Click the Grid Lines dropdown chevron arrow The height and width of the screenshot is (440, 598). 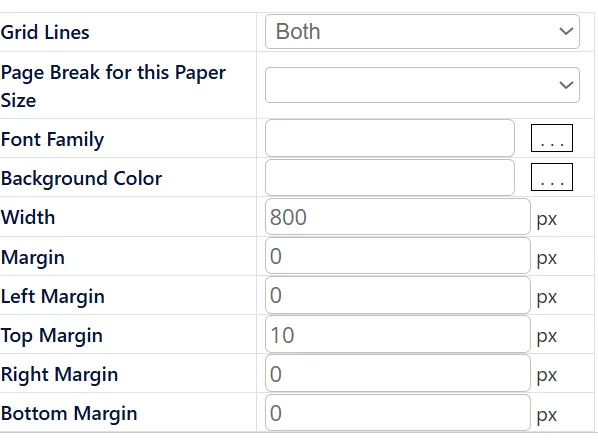(x=566, y=31)
